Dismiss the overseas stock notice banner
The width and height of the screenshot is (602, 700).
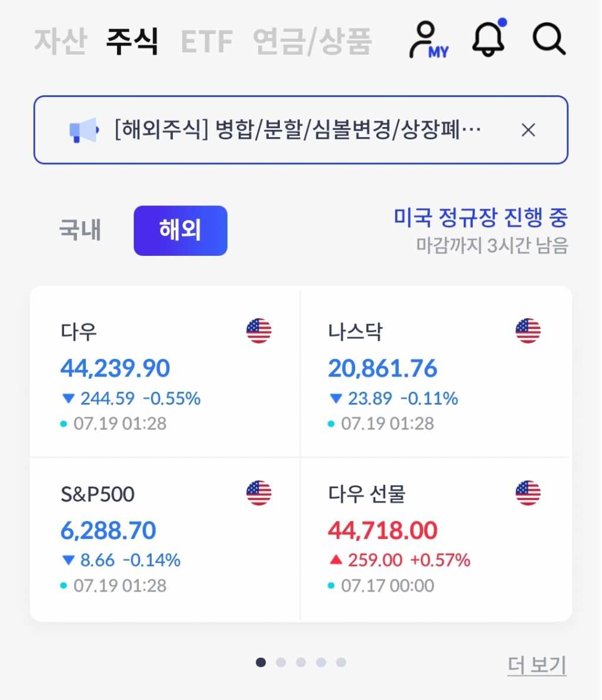[528, 130]
